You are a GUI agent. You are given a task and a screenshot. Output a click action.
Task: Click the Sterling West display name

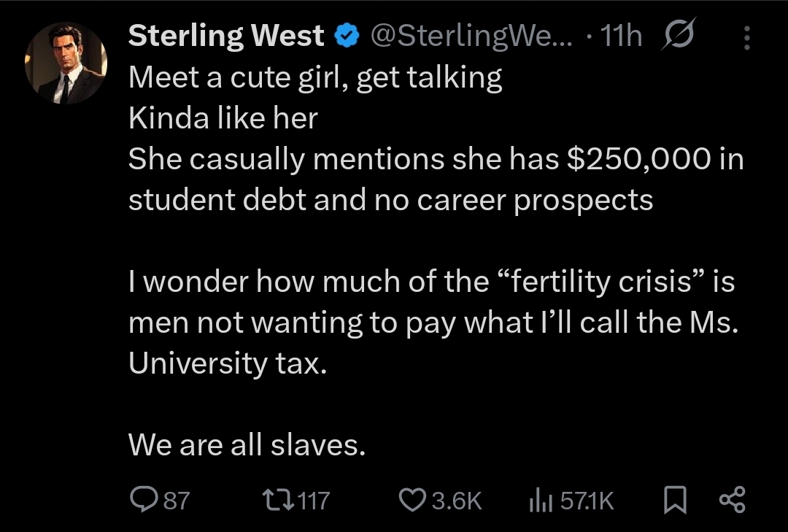tap(226, 36)
